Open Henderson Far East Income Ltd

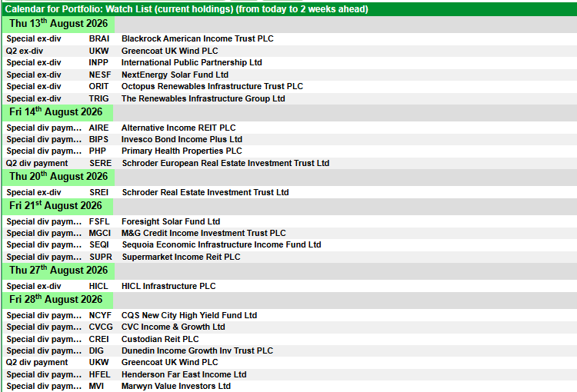pyautogui.click(x=184, y=375)
